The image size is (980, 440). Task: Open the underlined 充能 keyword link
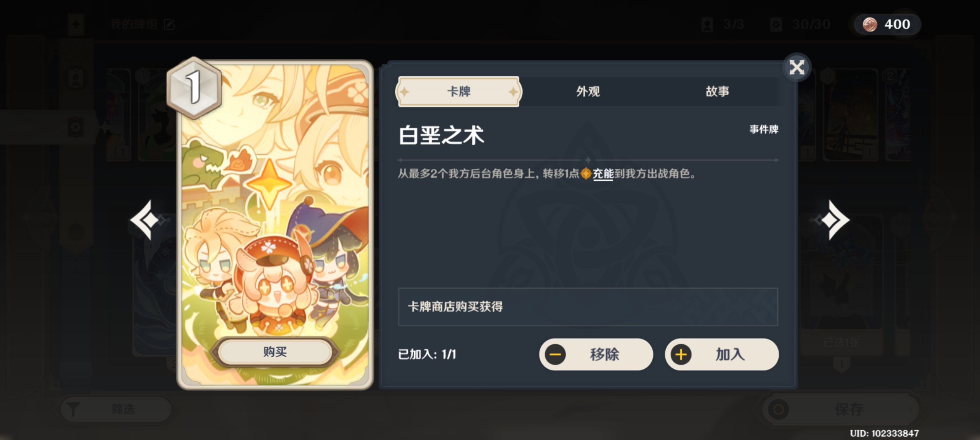(603, 174)
